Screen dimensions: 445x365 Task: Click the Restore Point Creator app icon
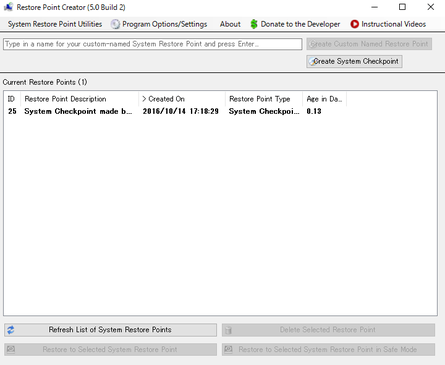(8, 7)
